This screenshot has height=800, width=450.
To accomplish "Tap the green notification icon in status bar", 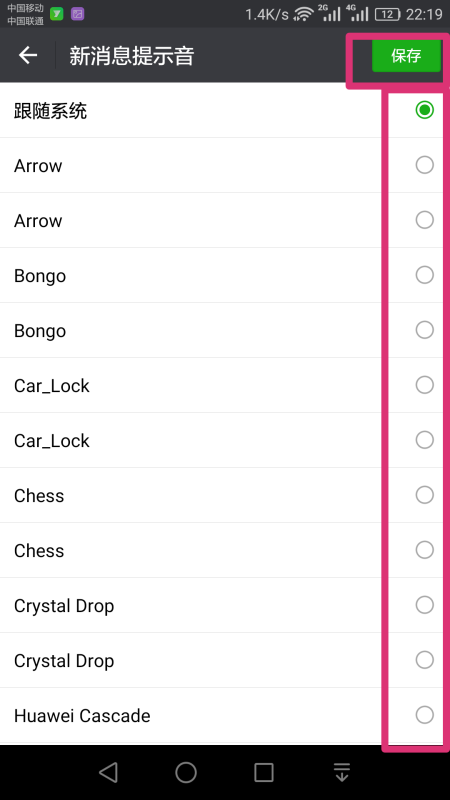I will coord(57,14).
